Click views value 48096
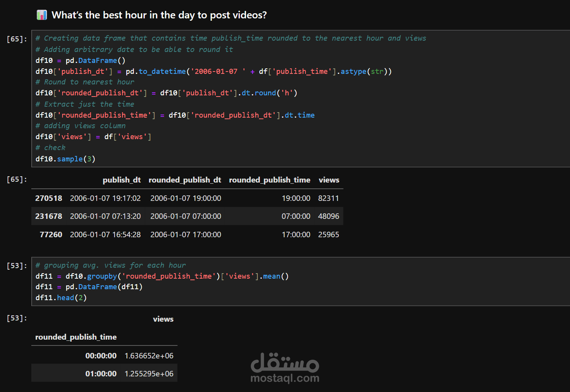570x392 pixels. point(329,216)
